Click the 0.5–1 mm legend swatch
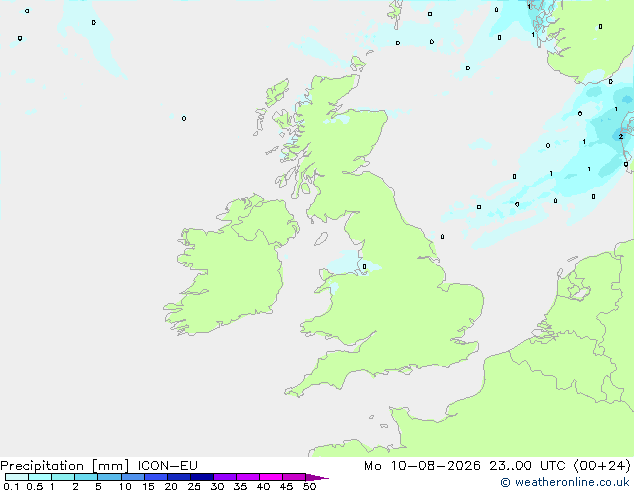 pyautogui.click(x=40, y=477)
